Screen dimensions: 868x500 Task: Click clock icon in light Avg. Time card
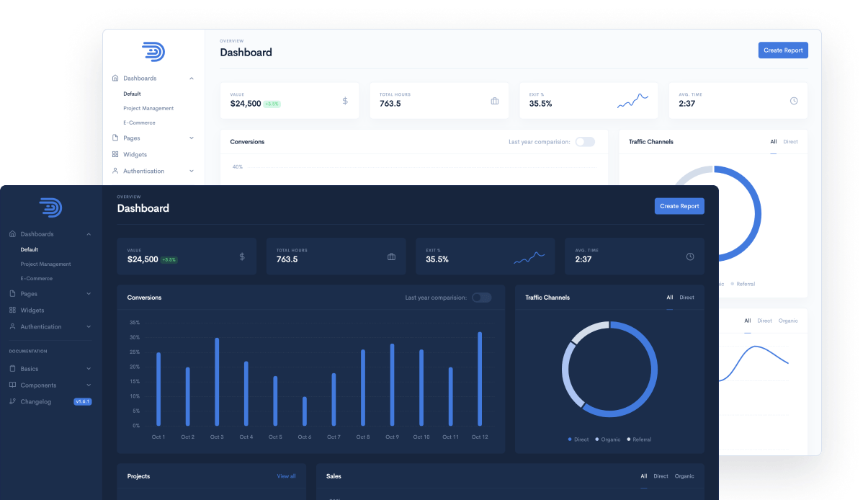tap(794, 101)
